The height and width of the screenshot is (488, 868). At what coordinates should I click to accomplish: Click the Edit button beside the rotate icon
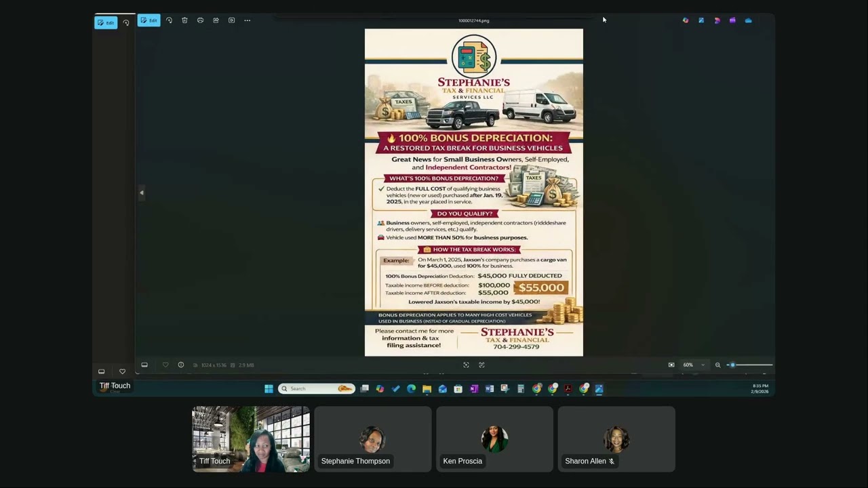[149, 20]
